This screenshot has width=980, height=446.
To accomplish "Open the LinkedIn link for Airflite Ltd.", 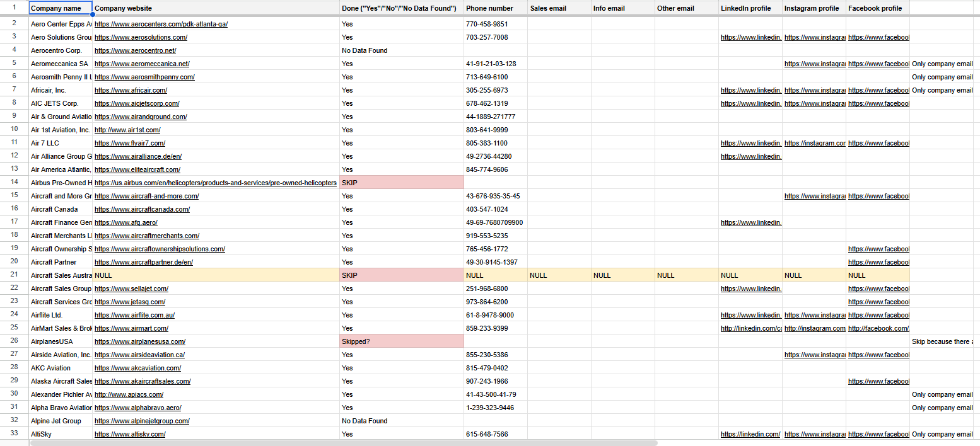I will tap(750, 315).
